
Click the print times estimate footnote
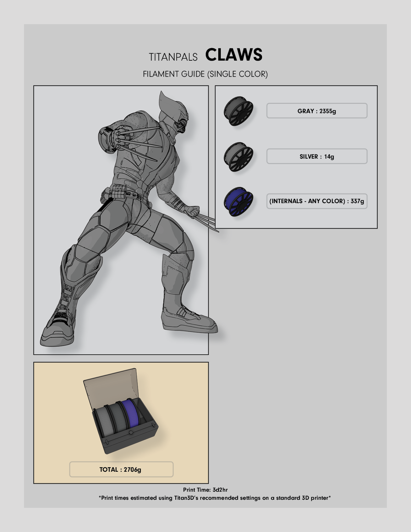click(215, 498)
